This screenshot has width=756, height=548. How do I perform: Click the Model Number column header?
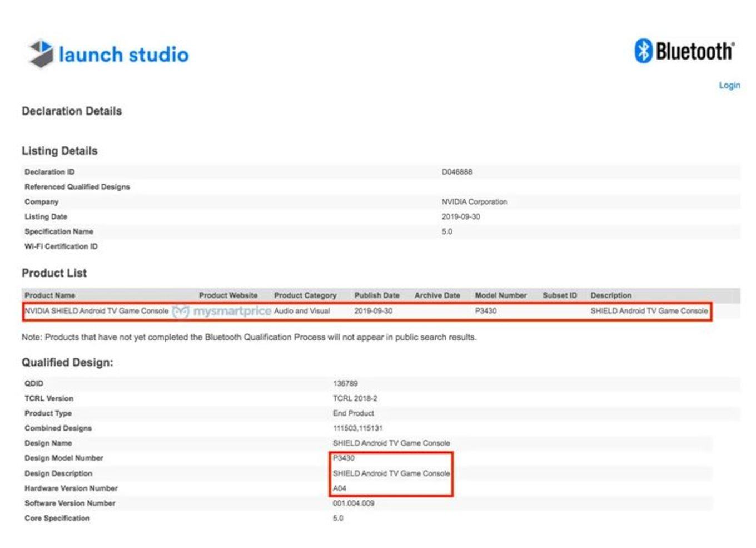click(501, 295)
